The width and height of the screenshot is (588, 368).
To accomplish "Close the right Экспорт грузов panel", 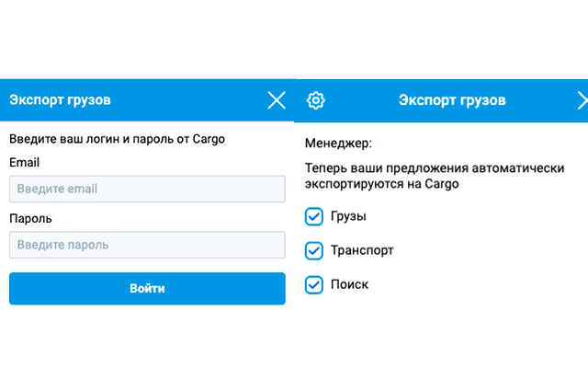I will 582,100.
